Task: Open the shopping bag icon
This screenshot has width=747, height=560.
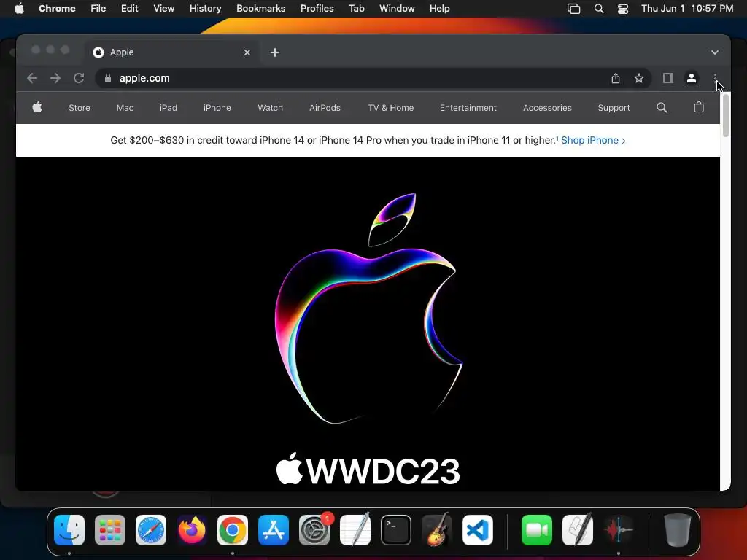Action: pyautogui.click(x=698, y=107)
